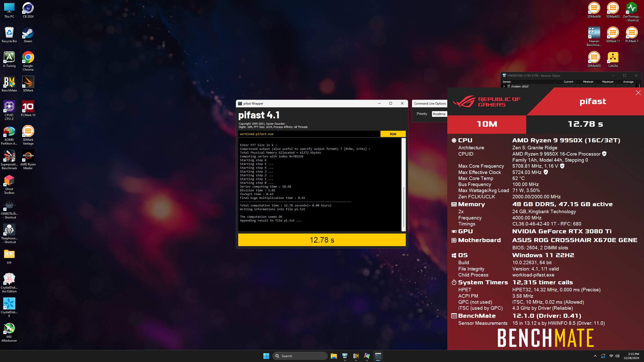Launch Superposition Benchmark shortcut
Viewport: 644px width, 362px height.
pyautogui.click(x=9, y=160)
